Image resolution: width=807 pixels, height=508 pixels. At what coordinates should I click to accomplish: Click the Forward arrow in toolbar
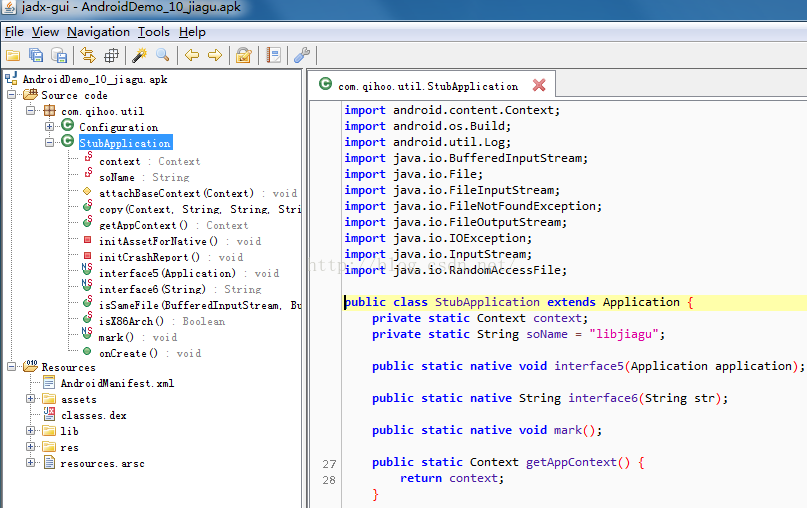click(x=214, y=55)
